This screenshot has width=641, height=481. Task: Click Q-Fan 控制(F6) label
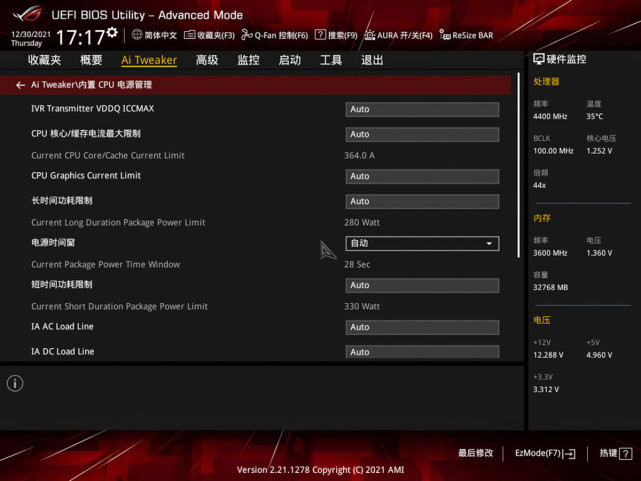pyautogui.click(x=281, y=36)
